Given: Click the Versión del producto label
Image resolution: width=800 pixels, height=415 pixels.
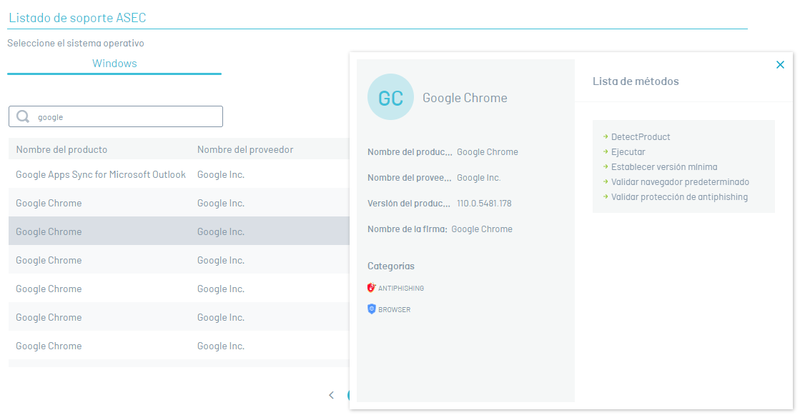Looking at the screenshot, I should point(409,203).
